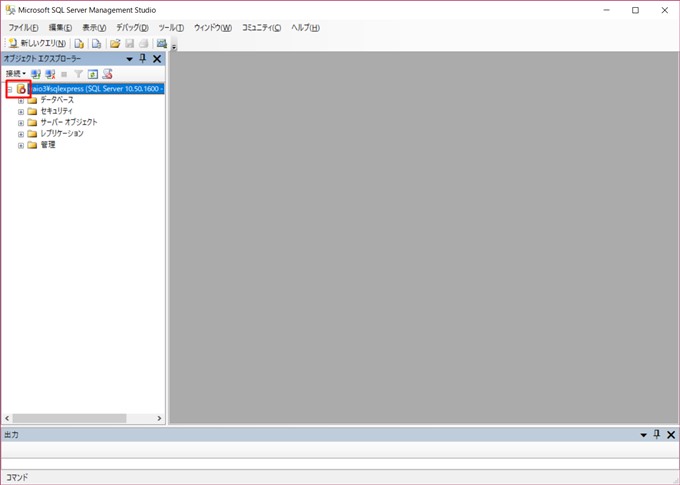Toggle auto-hide pin of Object Explorer
This screenshot has width=680, height=485.
click(x=143, y=59)
